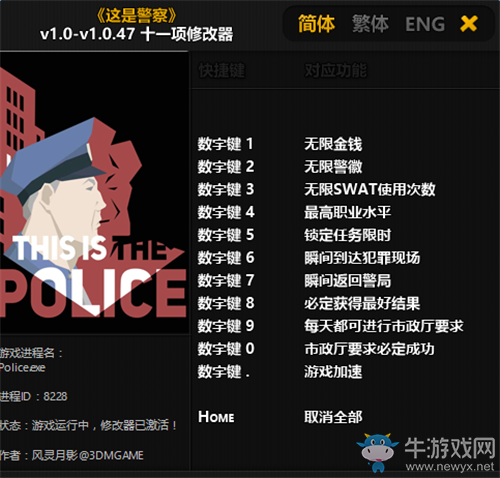Click the 牛游戏网 cow mascot logo
The height and width of the screenshot is (478, 500).
378,452
